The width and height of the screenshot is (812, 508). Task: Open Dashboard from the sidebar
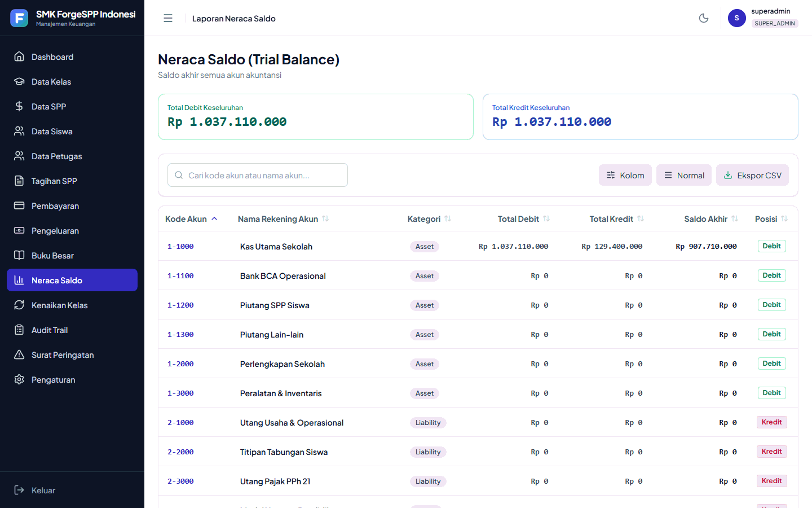point(72,56)
